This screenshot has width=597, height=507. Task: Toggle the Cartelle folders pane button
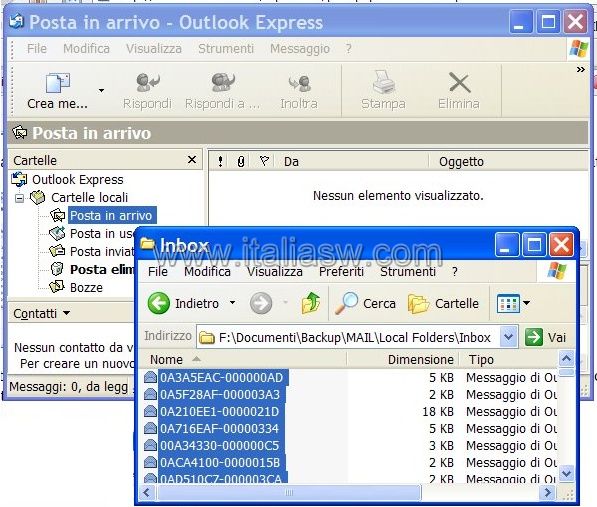point(444,303)
